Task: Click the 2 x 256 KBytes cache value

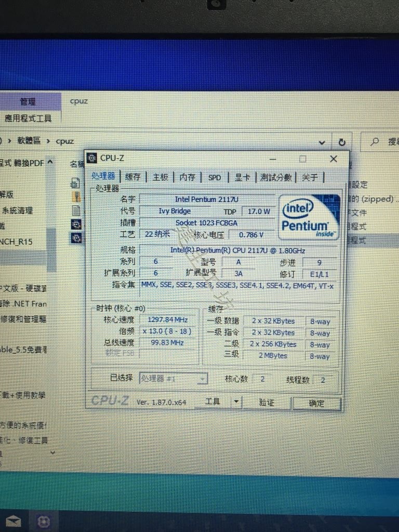Action: pyautogui.click(x=273, y=344)
